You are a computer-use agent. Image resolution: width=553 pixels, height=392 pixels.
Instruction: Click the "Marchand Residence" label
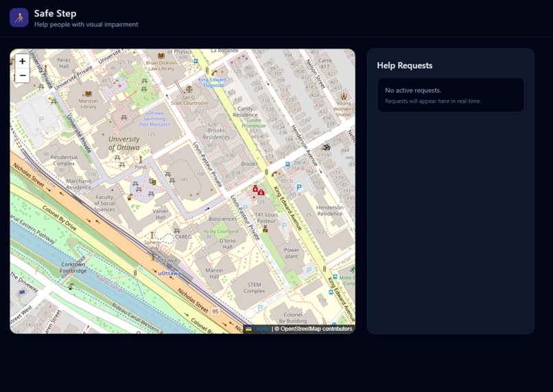78,184
